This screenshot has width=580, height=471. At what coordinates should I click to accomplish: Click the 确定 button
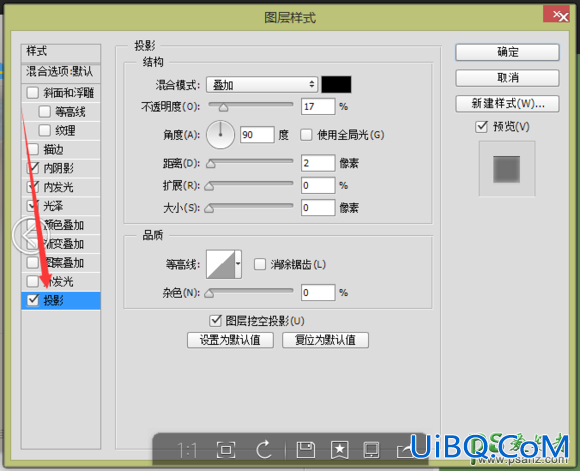507,52
